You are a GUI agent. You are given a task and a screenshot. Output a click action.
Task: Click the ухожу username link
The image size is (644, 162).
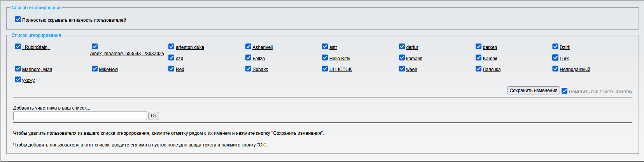28,80
